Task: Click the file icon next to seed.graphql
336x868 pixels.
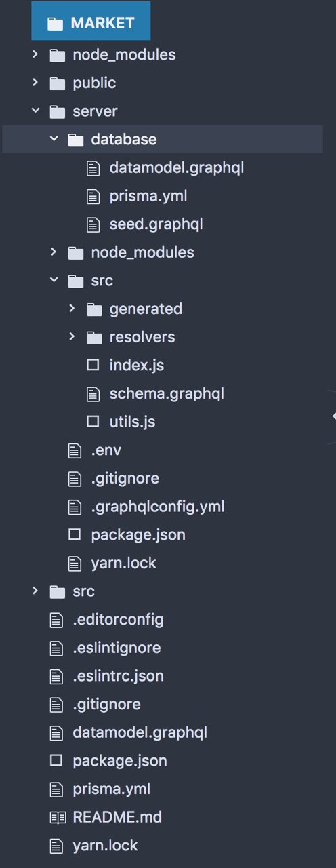Action: 93,224
